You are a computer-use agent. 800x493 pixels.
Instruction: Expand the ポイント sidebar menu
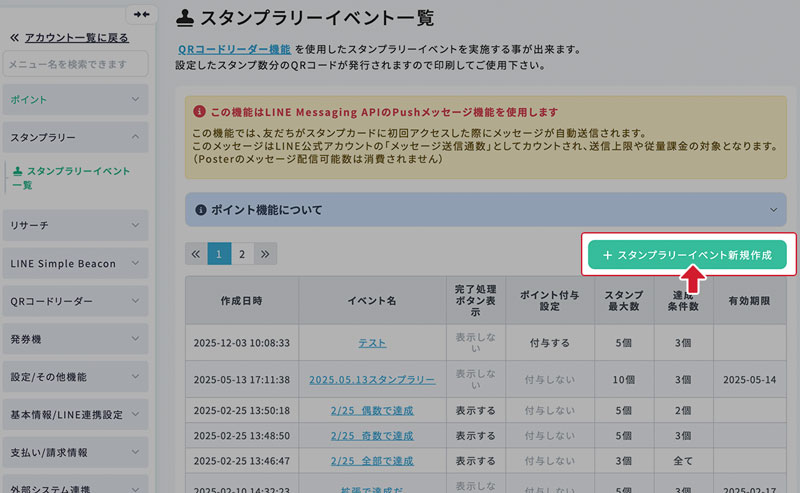pos(78,100)
